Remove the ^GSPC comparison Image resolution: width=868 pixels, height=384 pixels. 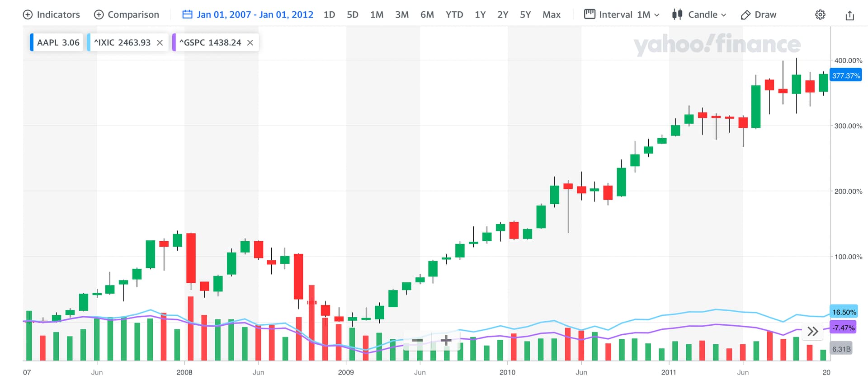tap(250, 42)
